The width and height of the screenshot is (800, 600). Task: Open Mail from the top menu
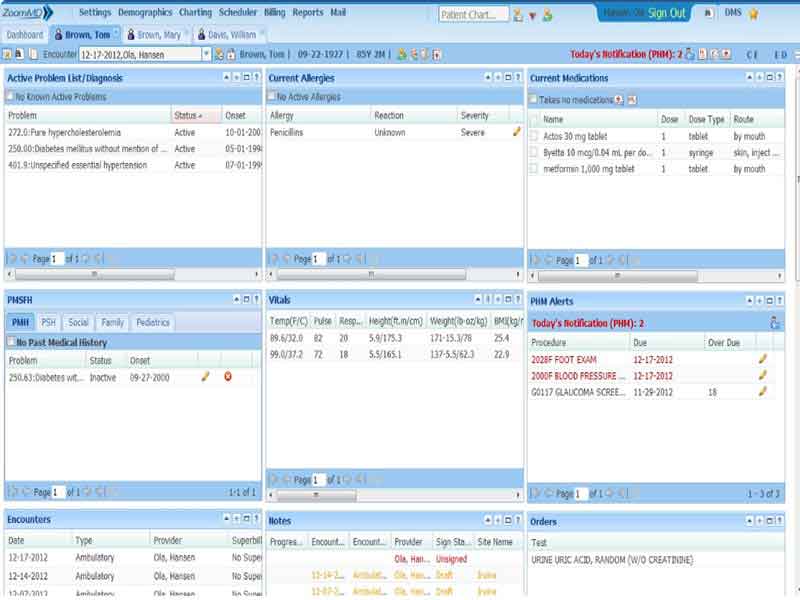(338, 12)
